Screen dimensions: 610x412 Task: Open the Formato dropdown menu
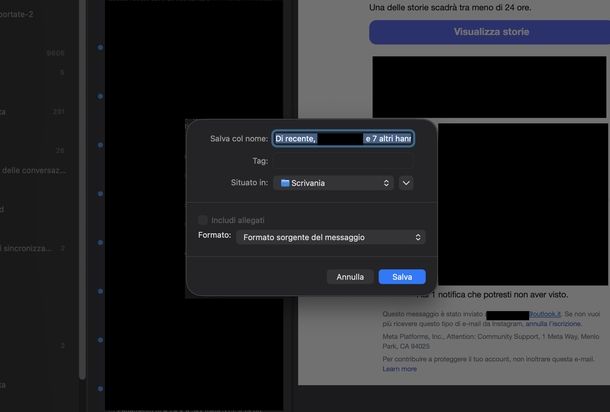[x=330, y=237]
